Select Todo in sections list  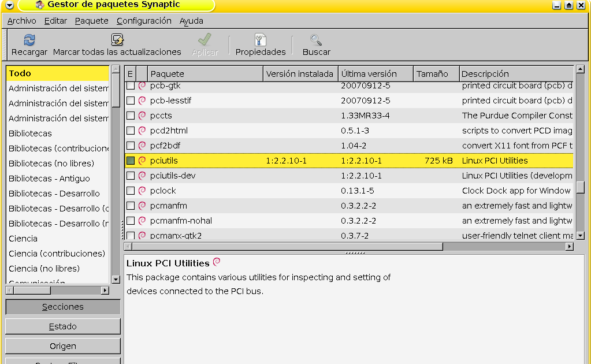(58, 73)
